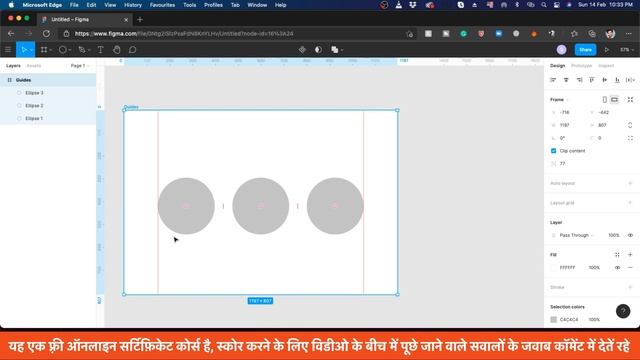640x360 pixels.
Task: Open the Move tool dropdown arrow
Action: (x=31, y=50)
